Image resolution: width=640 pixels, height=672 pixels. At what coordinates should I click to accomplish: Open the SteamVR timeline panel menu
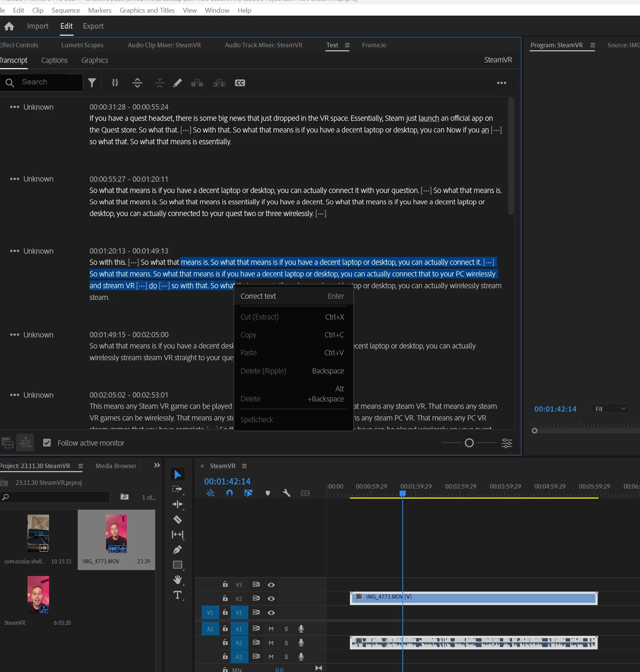pos(244,466)
